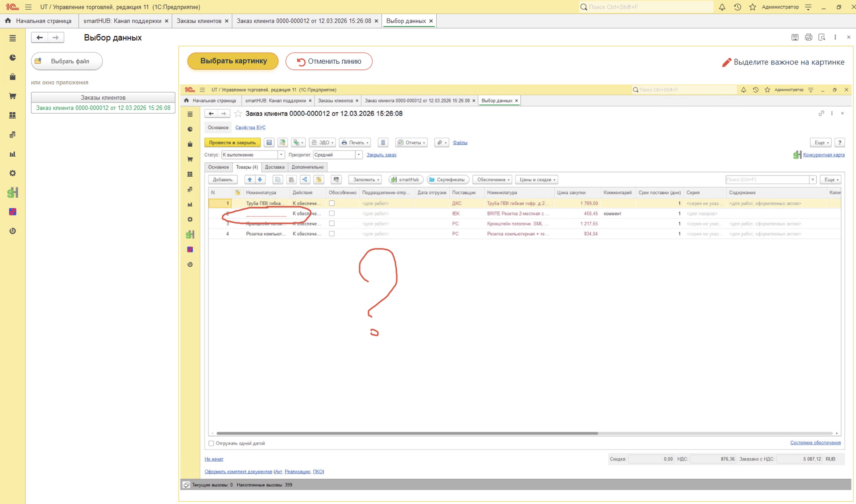Click the print preview icon on the Выбор данных header

point(822,37)
